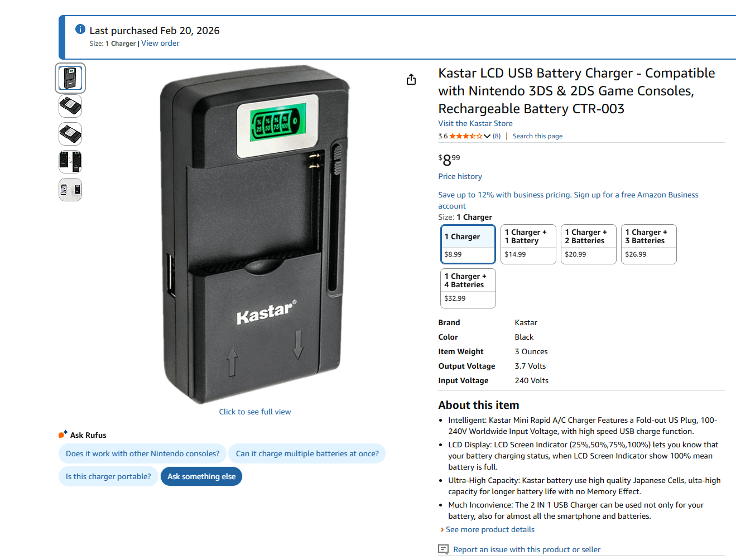Image resolution: width=736 pixels, height=560 pixels.
Task: Click the info icon next to Last purchased
Action: pyautogui.click(x=80, y=29)
